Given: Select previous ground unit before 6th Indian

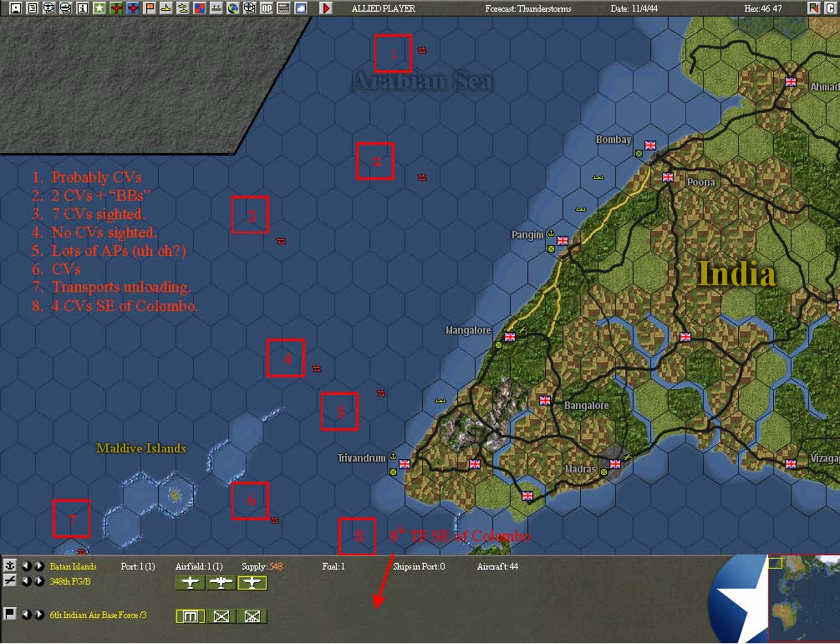Looking at the screenshot, I should pos(26,615).
